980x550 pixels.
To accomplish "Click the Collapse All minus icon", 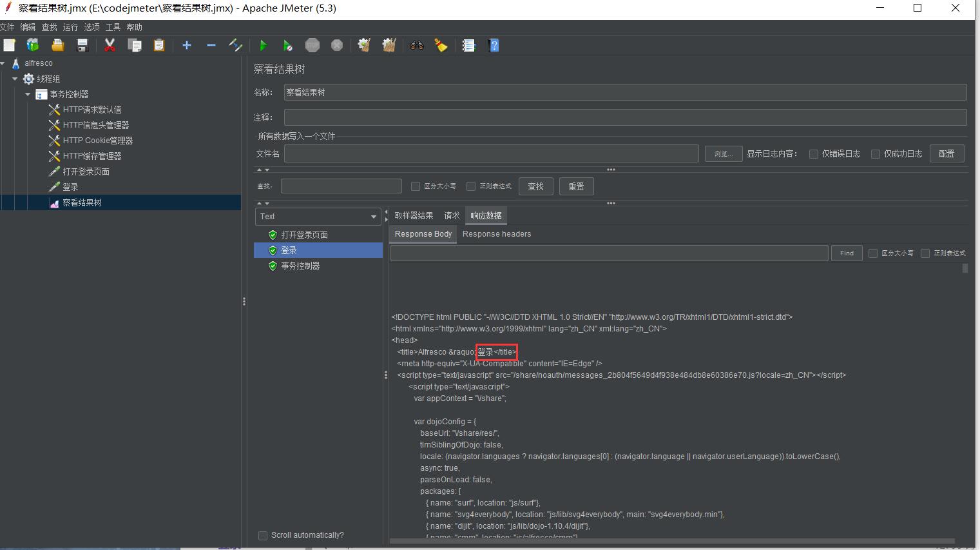I will (x=211, y=45).
